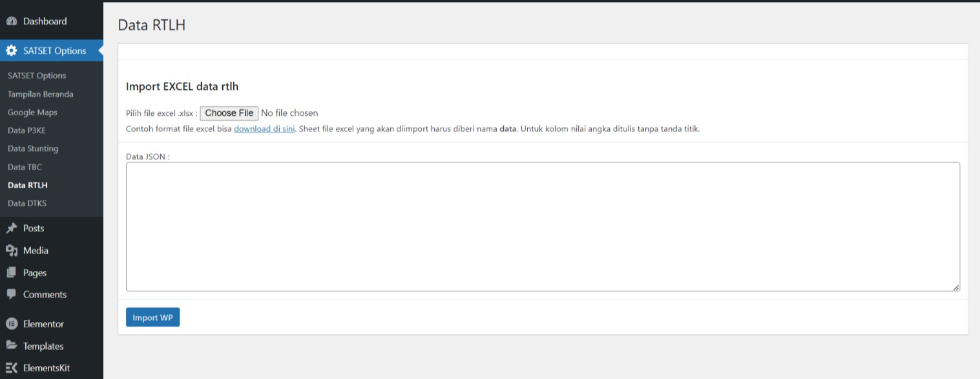Click the 'Pilih file excel .xlsx :' label

click(162, 113)
